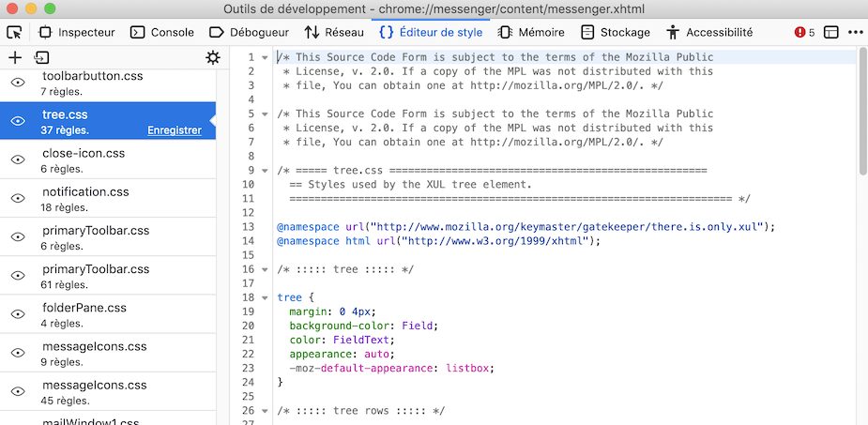This screenshot has width=868, height=425.
Task: Show the 5 errors indicator
Action: pyautogui.click(x=804, y=33)
